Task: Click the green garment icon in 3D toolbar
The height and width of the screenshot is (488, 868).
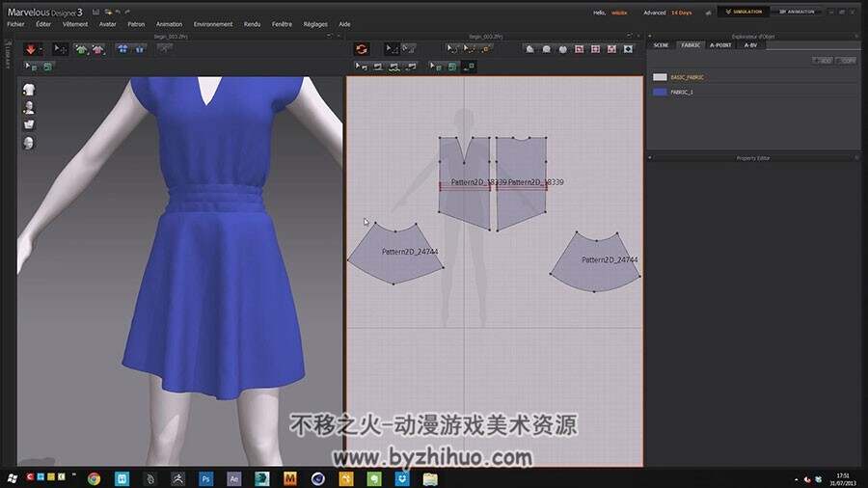Action: [82, 50]
